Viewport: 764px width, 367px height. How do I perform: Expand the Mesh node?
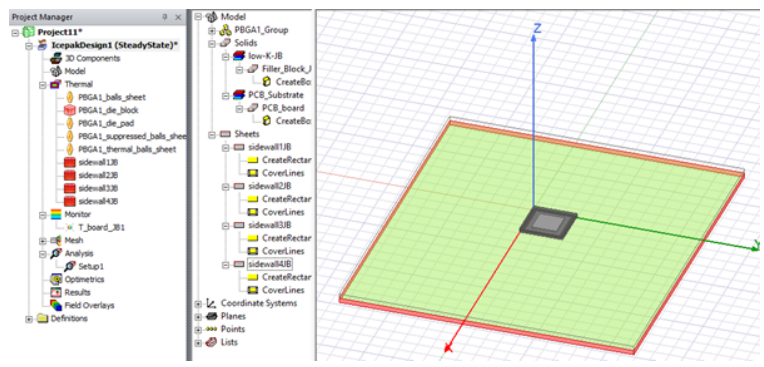pyautogui.click(x=42, y=240)
